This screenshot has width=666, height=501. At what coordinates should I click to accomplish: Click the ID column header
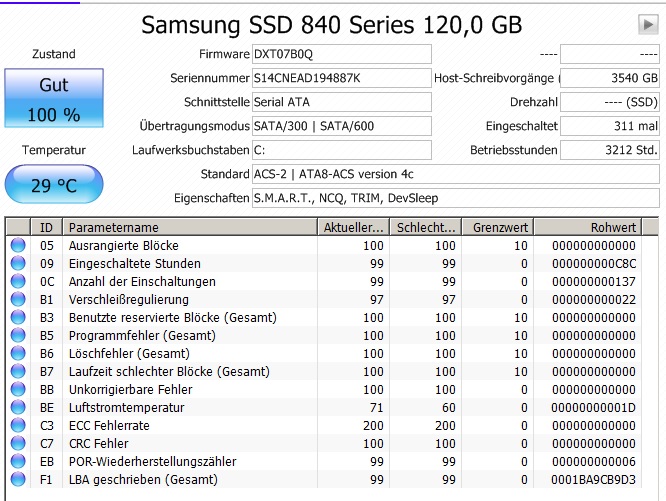click(46, 227)
